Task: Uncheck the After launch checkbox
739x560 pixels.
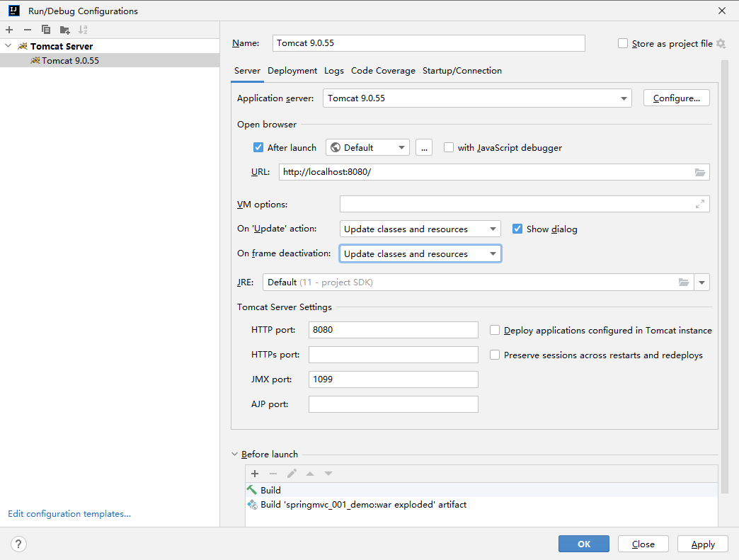Action: pyautogui.click(x=258, y=147)
